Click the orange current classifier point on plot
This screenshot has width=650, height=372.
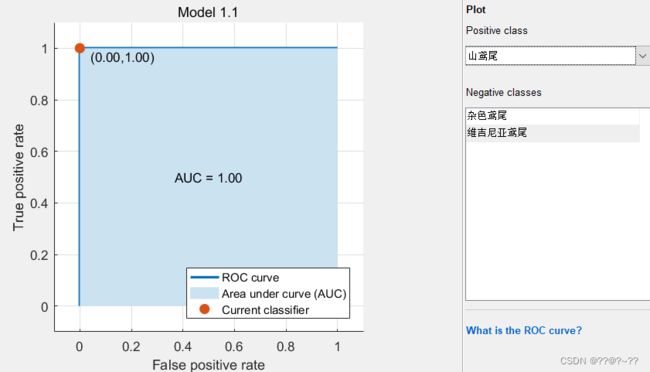pos(80,49)
